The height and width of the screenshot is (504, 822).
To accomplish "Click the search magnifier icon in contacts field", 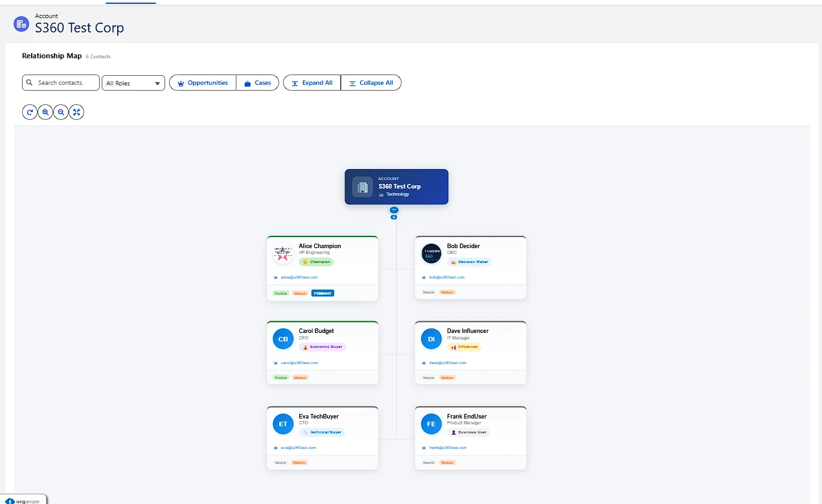I will coord(29,83).
